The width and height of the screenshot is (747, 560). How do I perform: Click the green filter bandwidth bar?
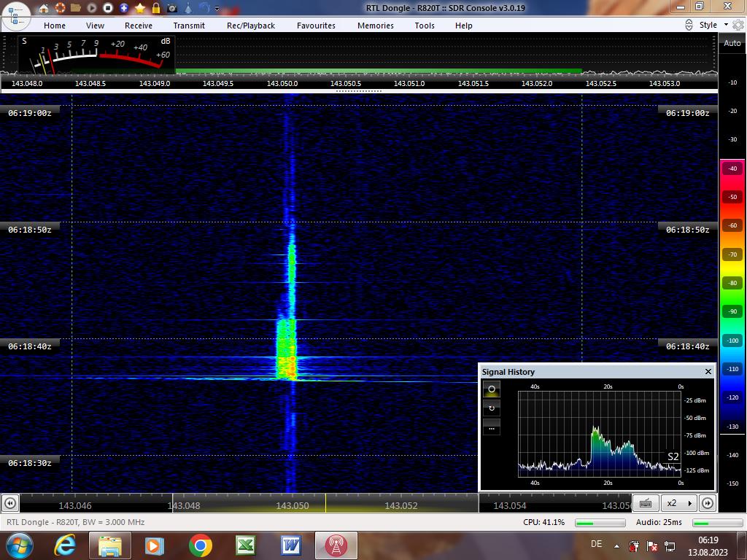(x=379, y=71)
